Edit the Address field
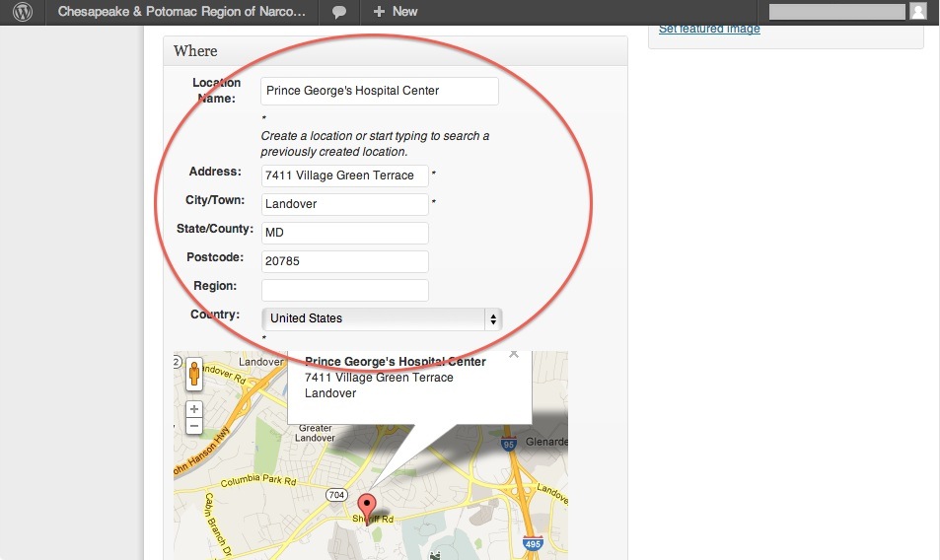 [344, 175]
